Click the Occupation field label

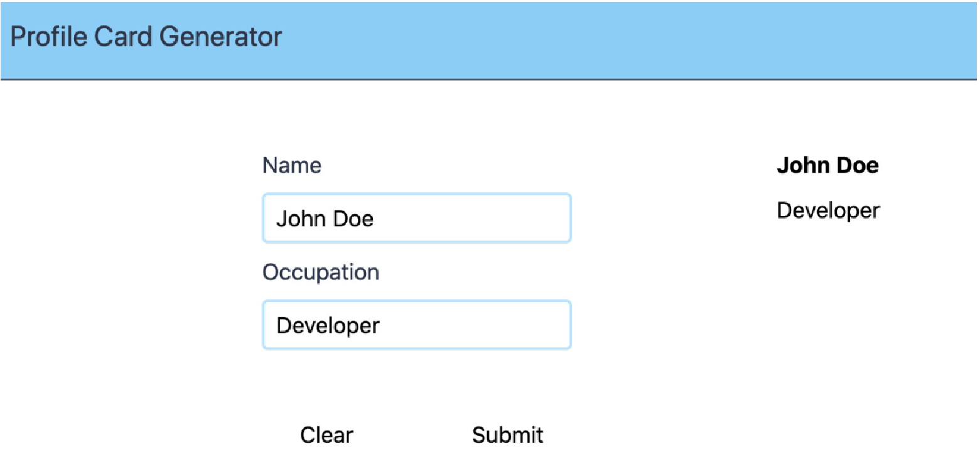pos(321,272)
